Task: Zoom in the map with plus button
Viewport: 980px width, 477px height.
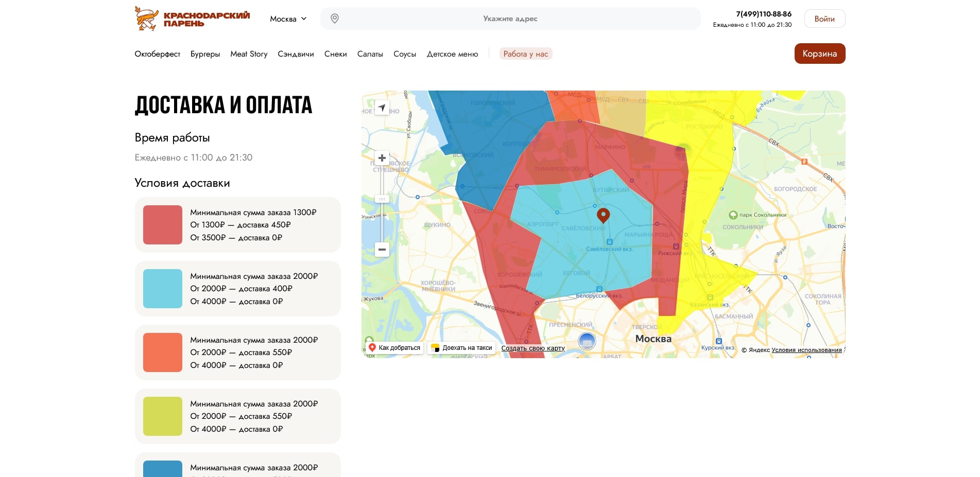Action: click(382, 158)
